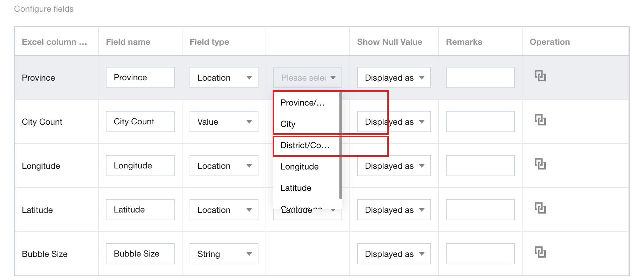
Task: Click the copy icon in Bubble Size row
Action: tap(540, 252)
